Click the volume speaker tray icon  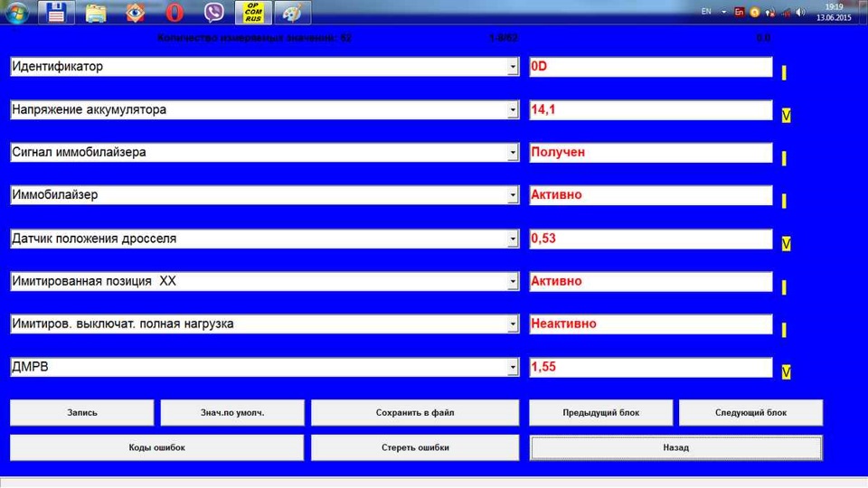click(800, 12)
